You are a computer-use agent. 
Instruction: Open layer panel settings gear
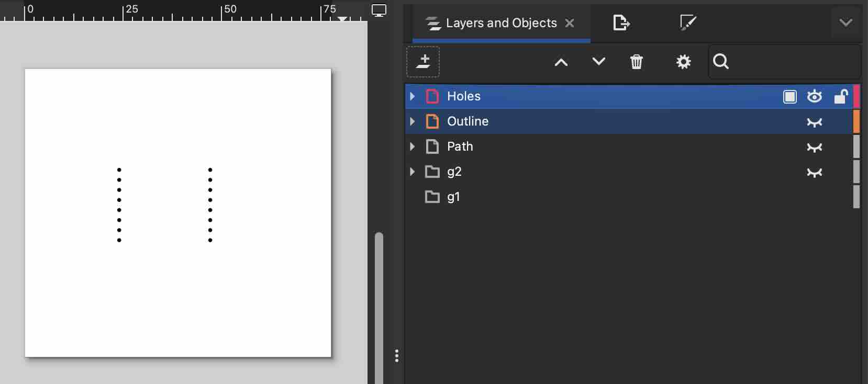[x=683, y=62]
